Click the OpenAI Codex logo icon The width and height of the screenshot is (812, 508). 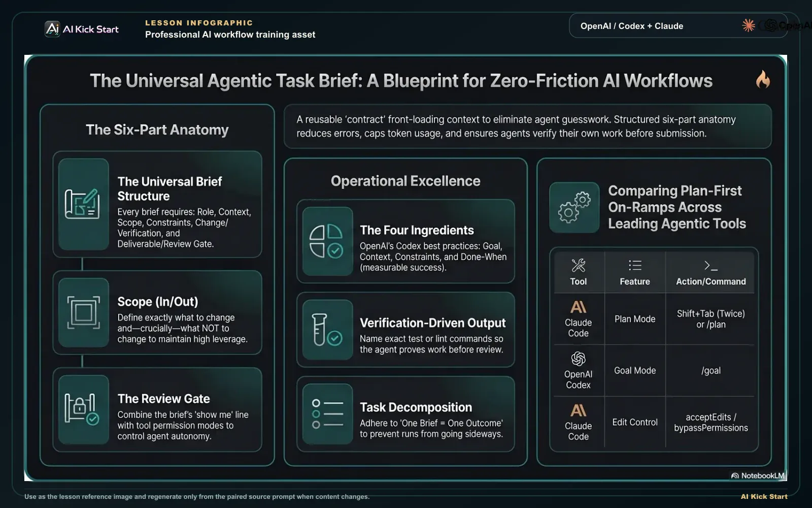[x=578, y=359]
